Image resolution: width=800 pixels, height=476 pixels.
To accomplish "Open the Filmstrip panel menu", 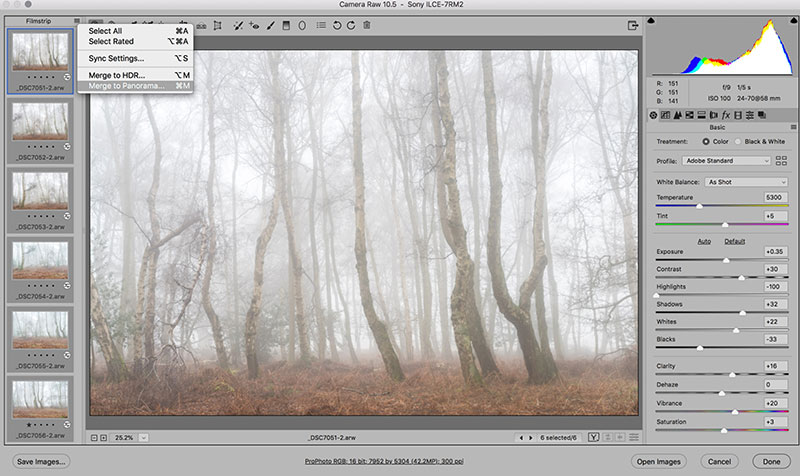I will (77, 21).
